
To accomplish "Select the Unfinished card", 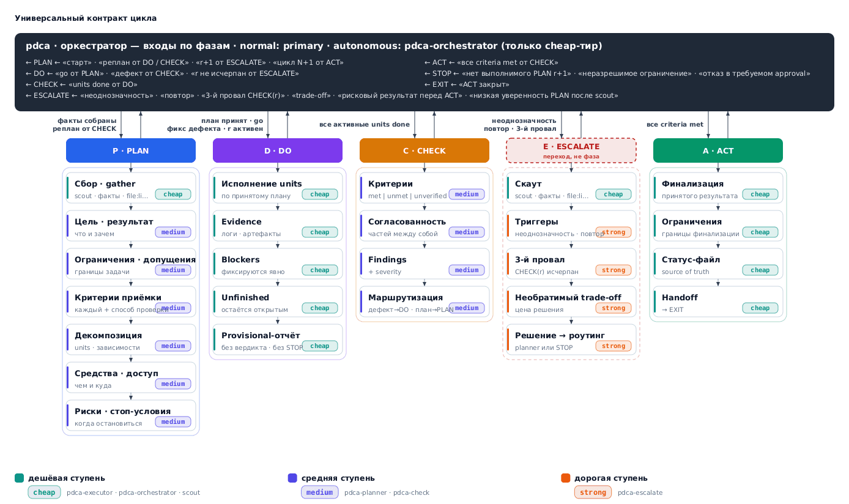I will tap(278, 302).
